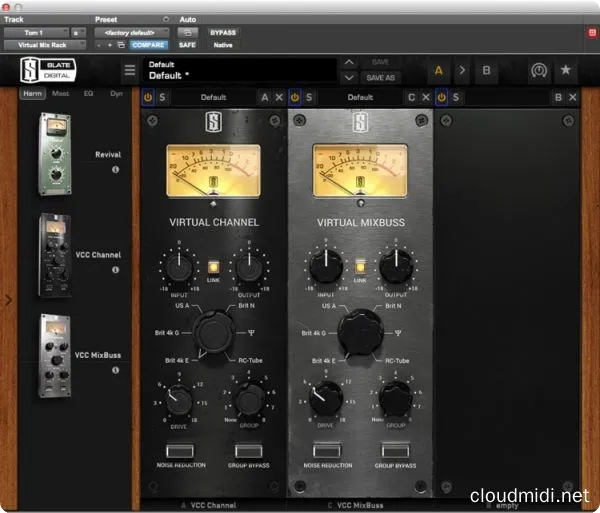Click the Drive knob on Virtual Channel
The height and width of the screenshot is (513, 600).
pyautogui.click(x=177, y=400)
